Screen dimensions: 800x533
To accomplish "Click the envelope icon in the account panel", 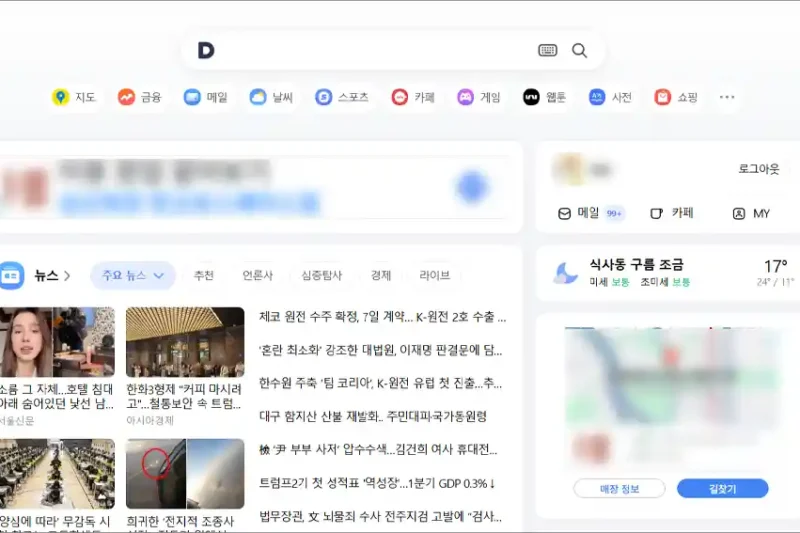I will coord(564,214).
